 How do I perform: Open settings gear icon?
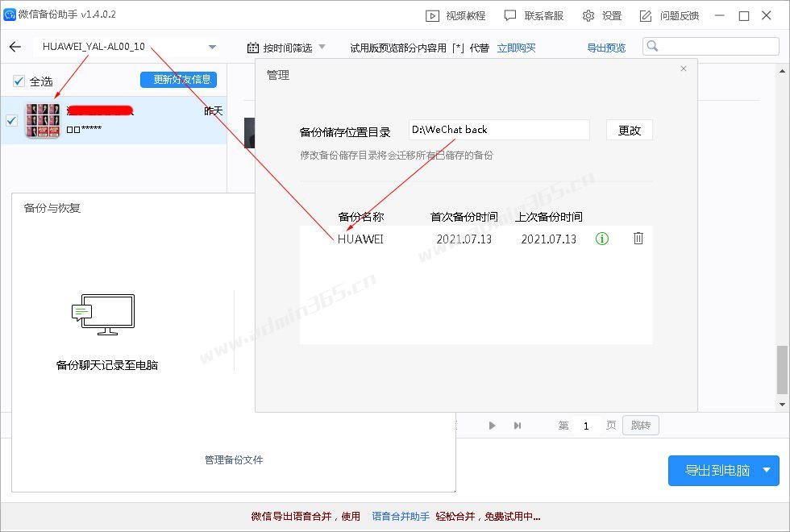(x=588, y=15)
